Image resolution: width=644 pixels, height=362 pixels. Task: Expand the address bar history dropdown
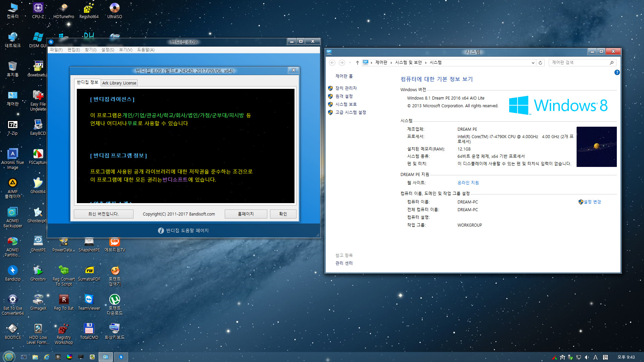(x=533, y=63)
